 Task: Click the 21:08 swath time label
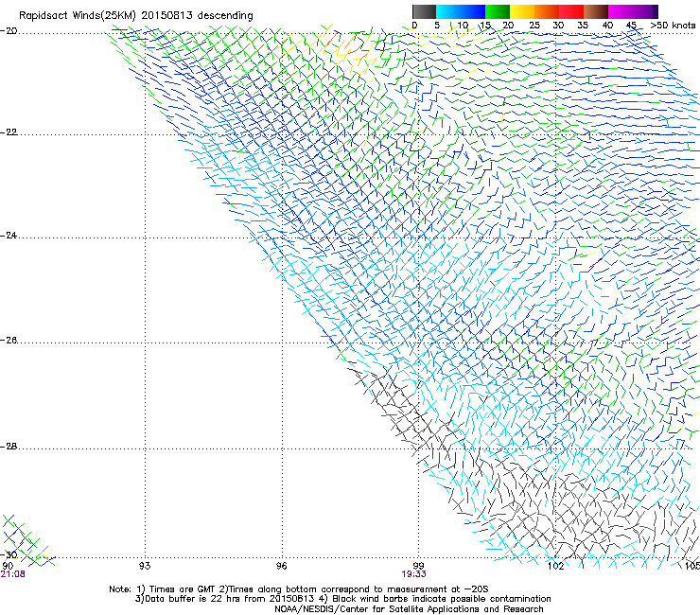coord(12,574)
